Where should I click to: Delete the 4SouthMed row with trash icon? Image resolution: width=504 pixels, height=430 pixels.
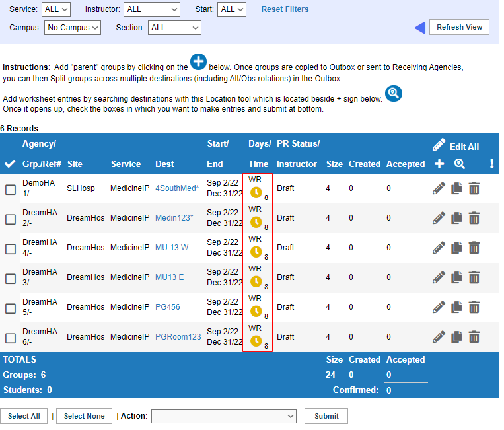tap(474, 188)
